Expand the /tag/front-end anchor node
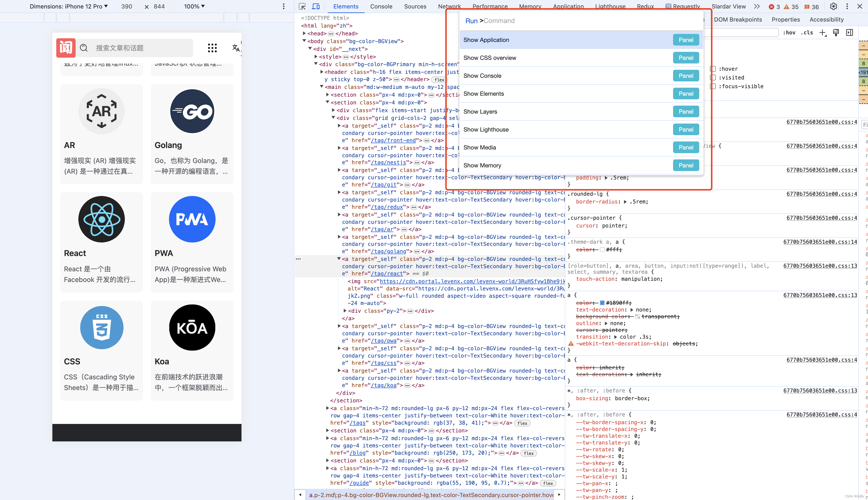 (x=339, y=126)
